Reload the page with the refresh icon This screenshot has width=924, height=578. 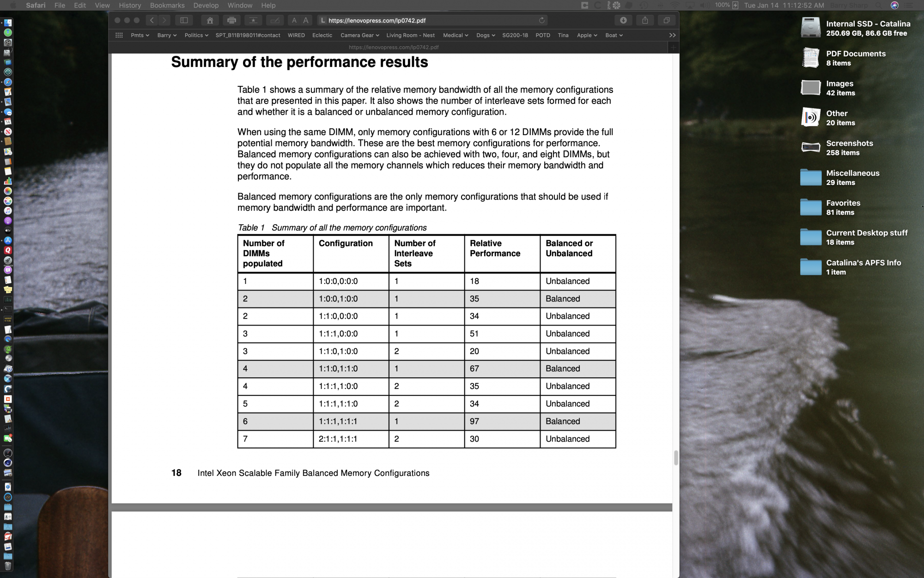click(541, 20)
